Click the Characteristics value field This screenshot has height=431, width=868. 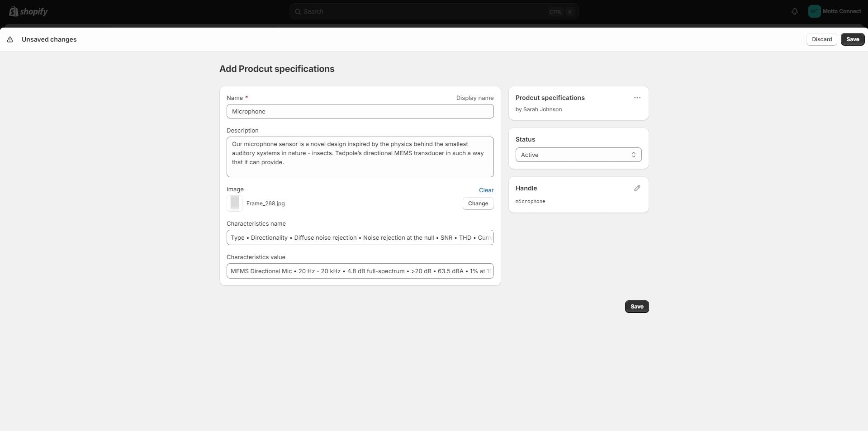pos(360,271)
